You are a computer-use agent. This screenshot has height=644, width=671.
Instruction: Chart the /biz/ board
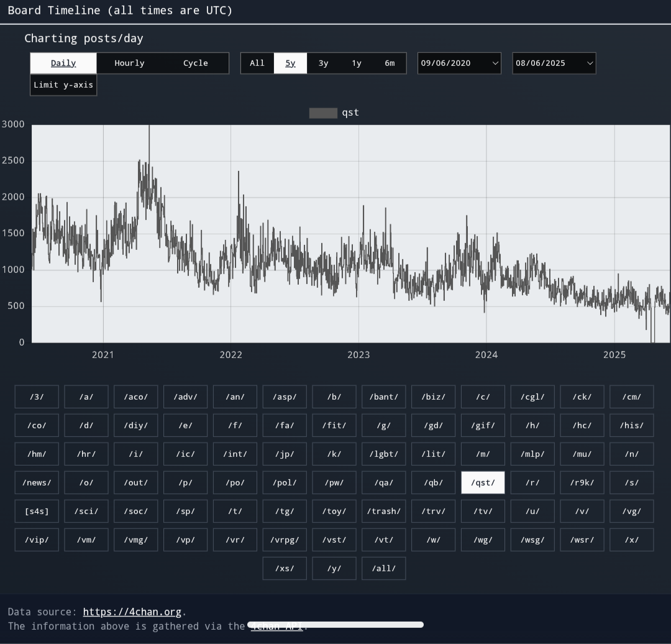(x=434, y=397)
